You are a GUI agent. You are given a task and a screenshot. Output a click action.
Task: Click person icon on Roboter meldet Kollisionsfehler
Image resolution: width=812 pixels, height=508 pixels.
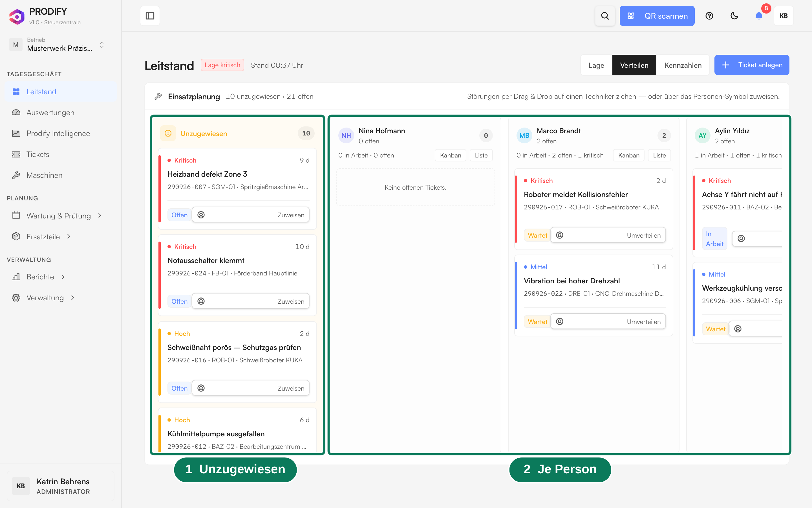point(560,235)
